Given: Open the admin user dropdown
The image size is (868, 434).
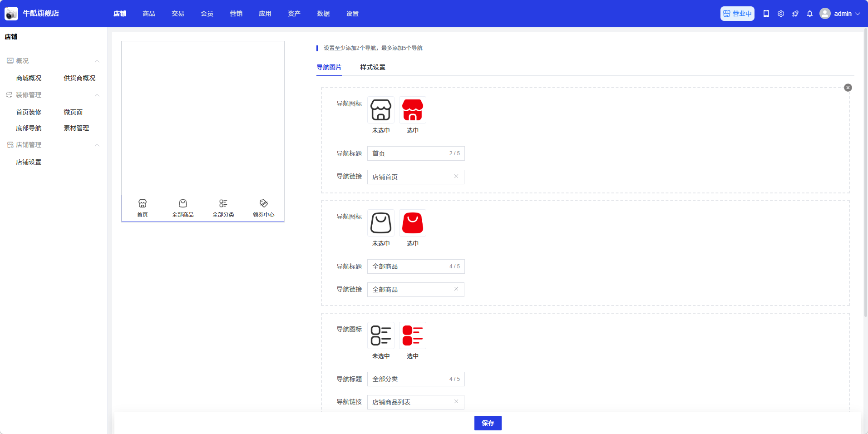Looking at the screenshot, I should coord(840,14).
